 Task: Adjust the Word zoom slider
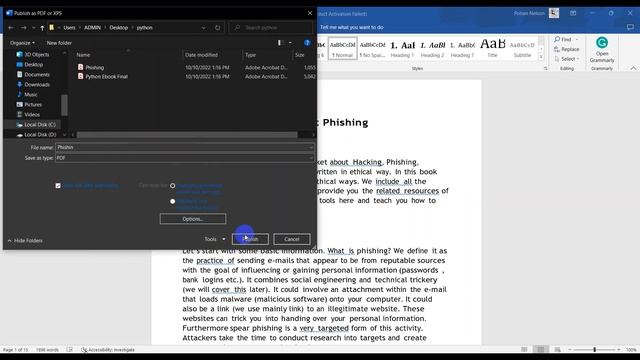594,350
